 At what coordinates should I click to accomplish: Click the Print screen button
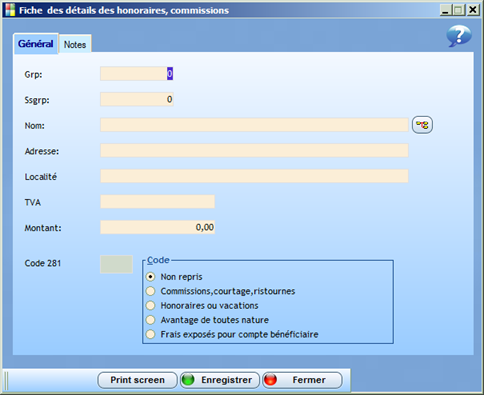point(137,380)
